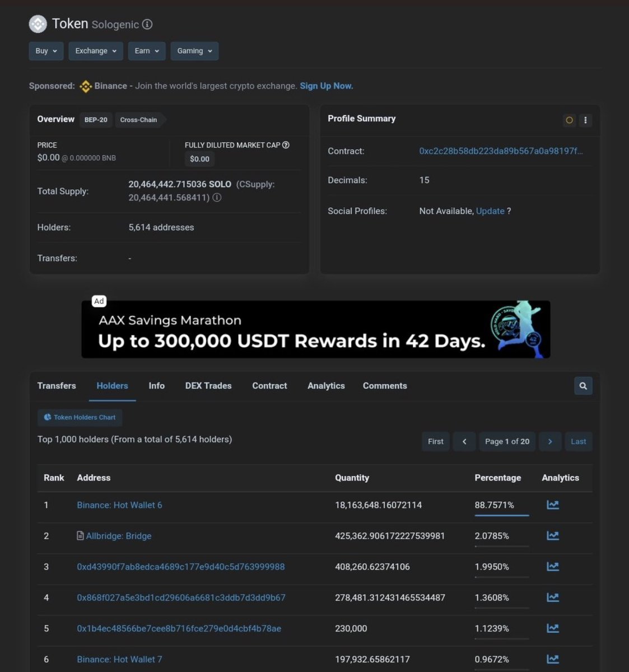Click the Quantity column header

(352, 478)
